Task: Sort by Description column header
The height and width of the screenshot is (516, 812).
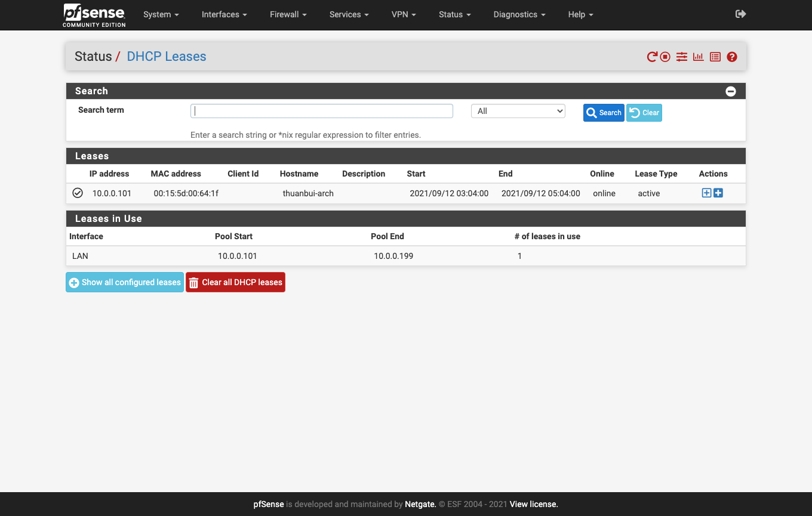Action: [x=364, y=174]
